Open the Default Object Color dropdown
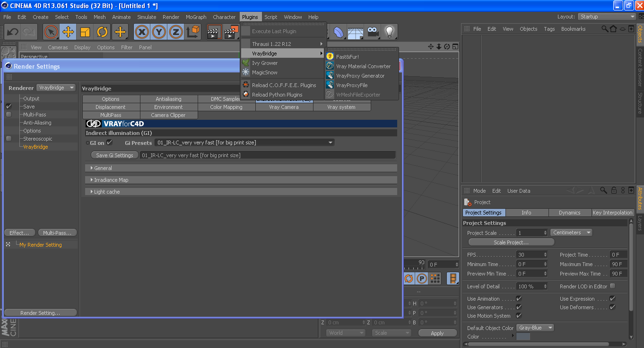Image resolution: width=644 pixels, height=348 pixels. [x=535, y=328]
